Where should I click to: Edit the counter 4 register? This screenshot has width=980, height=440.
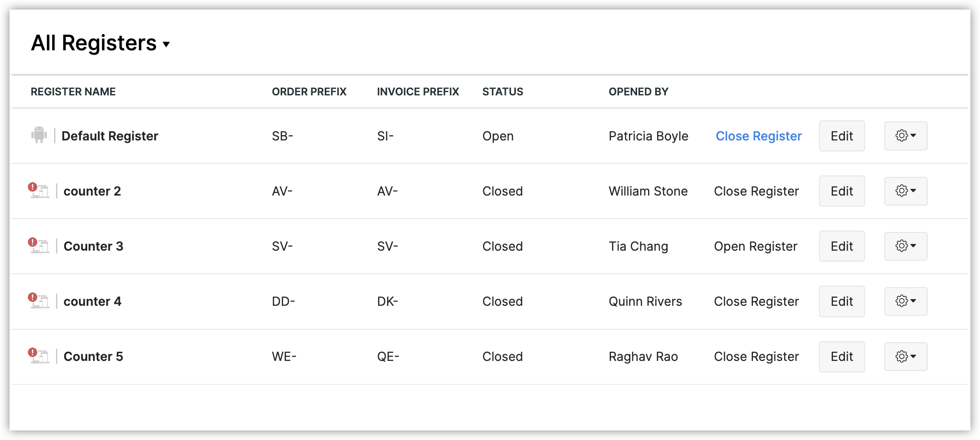click(x=842, y=301)
